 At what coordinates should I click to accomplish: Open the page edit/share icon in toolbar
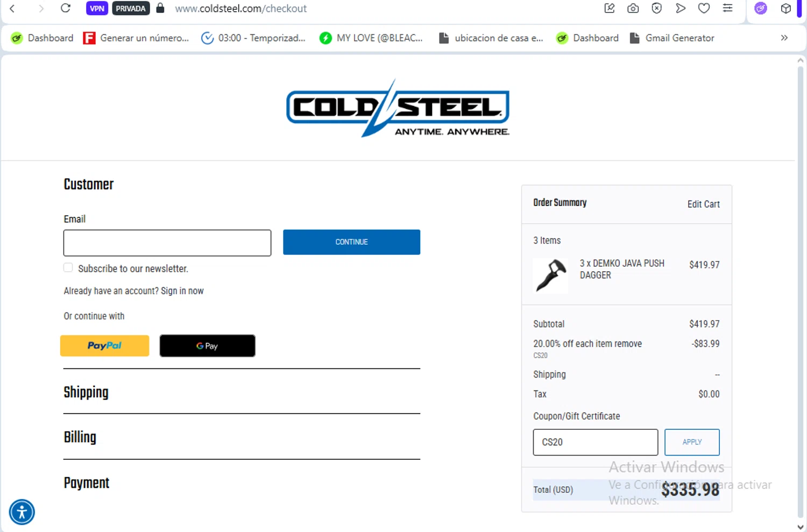click(610, 8)
